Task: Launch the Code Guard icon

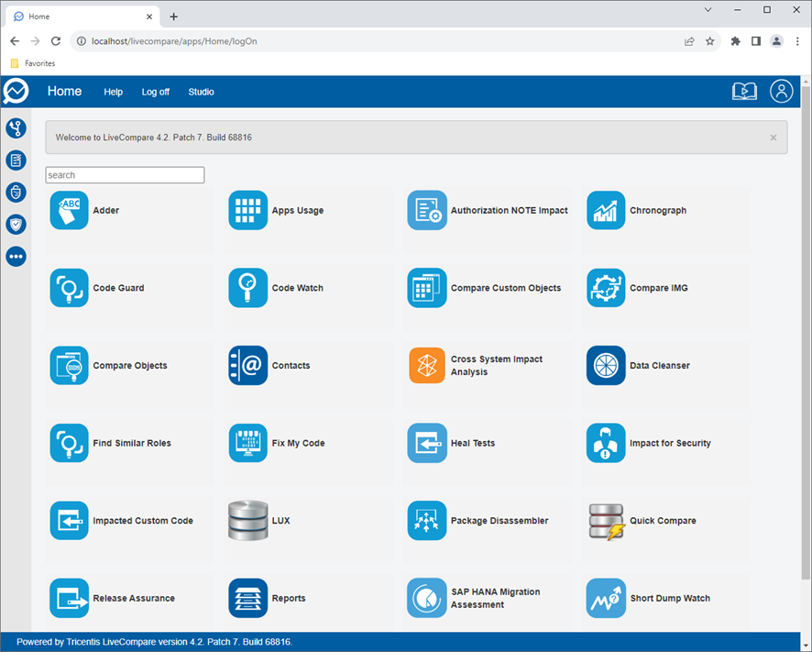Action: pyautogui.click(x=69, y=288)
